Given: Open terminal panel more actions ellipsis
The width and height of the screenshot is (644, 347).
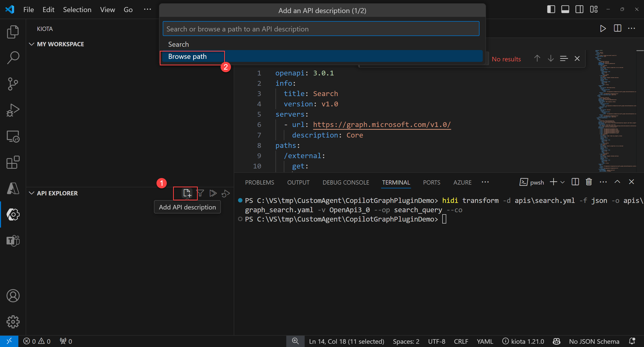Looking at the screenshot, I should pyautogui.click(x=603, y=182).
